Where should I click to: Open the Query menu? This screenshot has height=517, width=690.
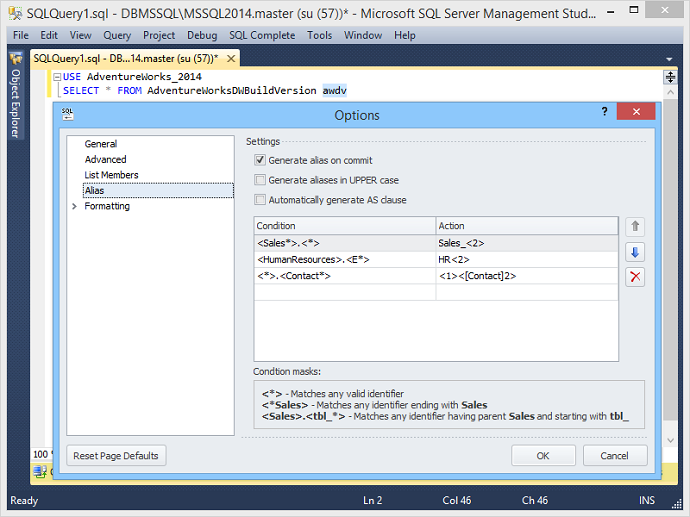pyautogui.click(x=117, y=35)
